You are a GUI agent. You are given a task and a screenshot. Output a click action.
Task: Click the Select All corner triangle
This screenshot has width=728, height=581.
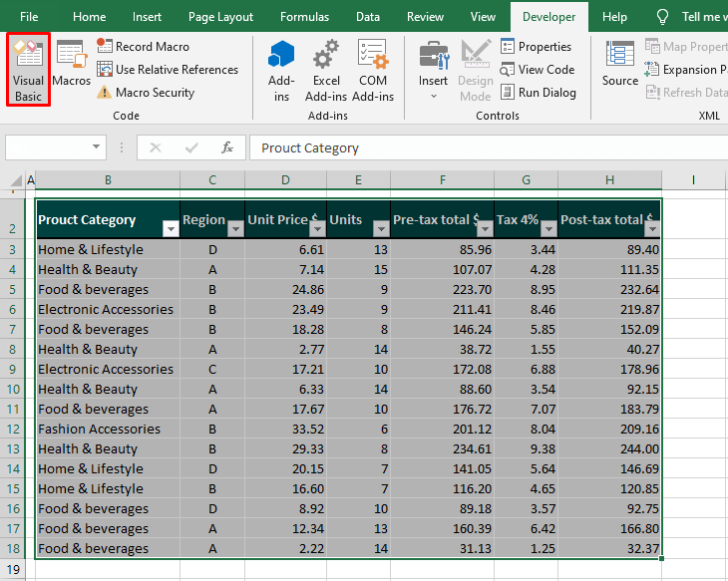tap(15, 179)
